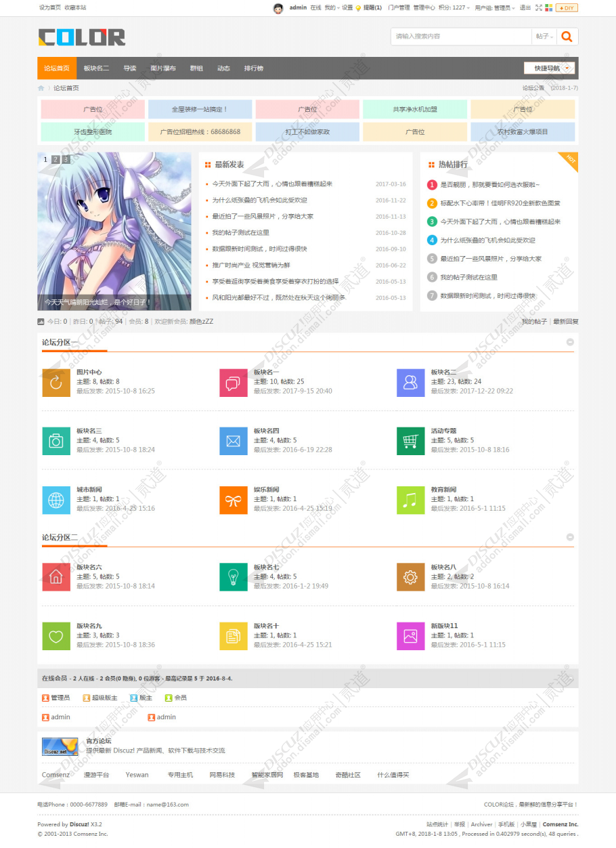The image size is (616, 848).
Task: Click the 全屋装修一站搞定 ad banner
Action: 200,109
